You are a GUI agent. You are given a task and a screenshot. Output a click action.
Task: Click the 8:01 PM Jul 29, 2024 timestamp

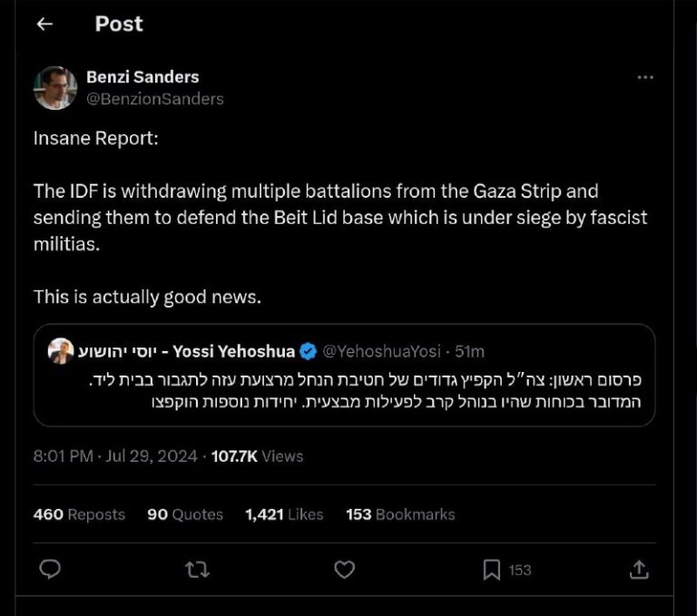tap(115, 456)
